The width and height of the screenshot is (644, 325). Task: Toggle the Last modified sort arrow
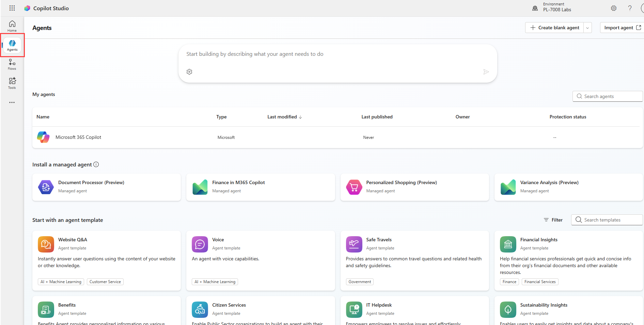[300, 117]
